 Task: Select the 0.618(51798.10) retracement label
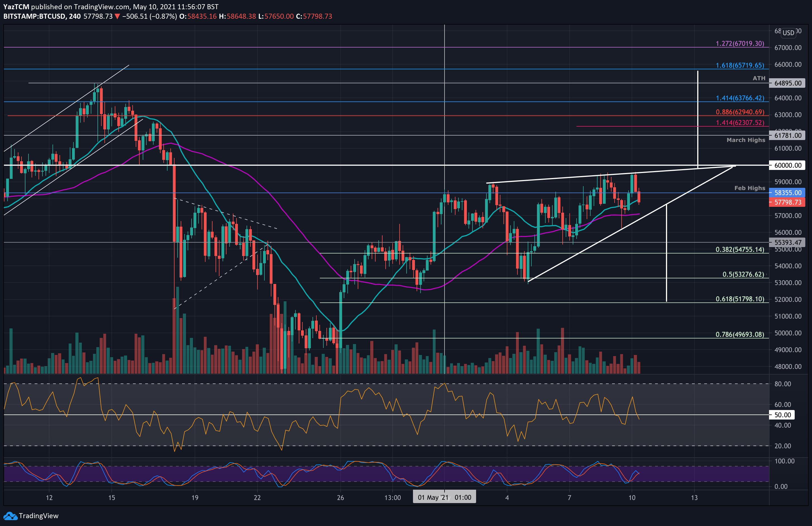740,299
